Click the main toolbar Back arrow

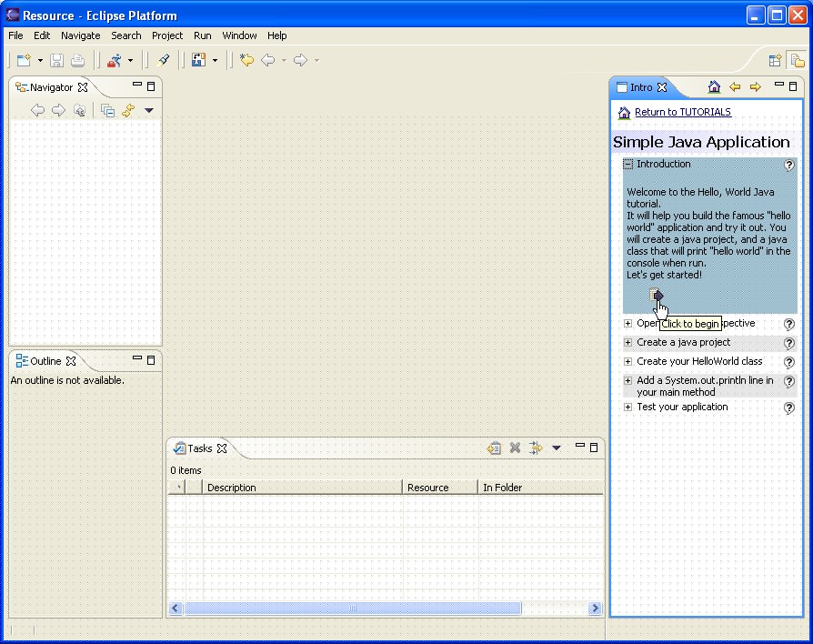coord(268,60)
